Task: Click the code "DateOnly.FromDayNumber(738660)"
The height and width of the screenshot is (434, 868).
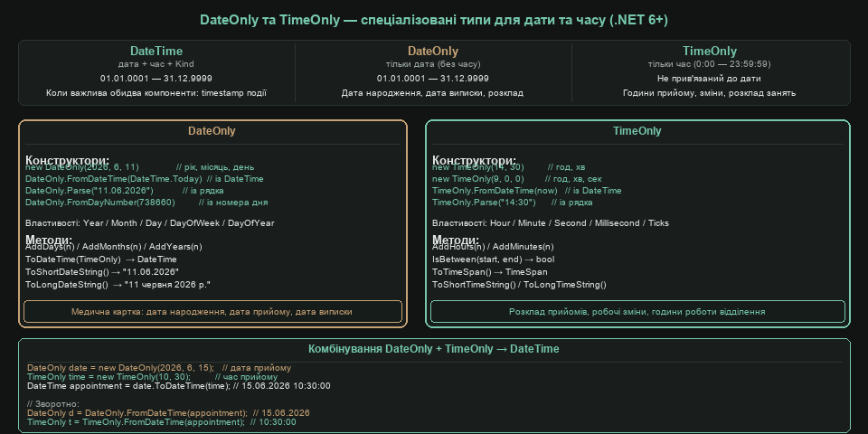Action: click(100, 203)
